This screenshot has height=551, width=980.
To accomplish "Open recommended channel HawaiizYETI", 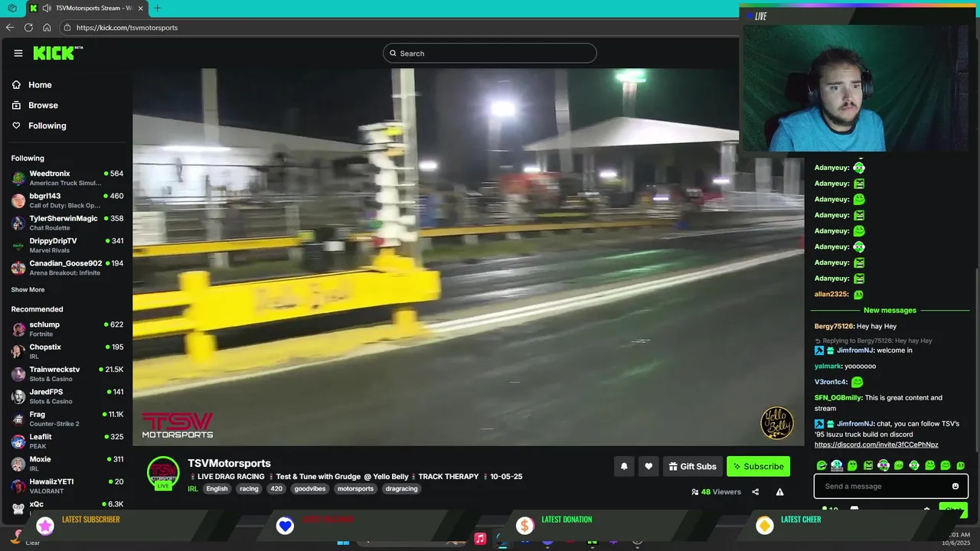I will pos(67,486).
